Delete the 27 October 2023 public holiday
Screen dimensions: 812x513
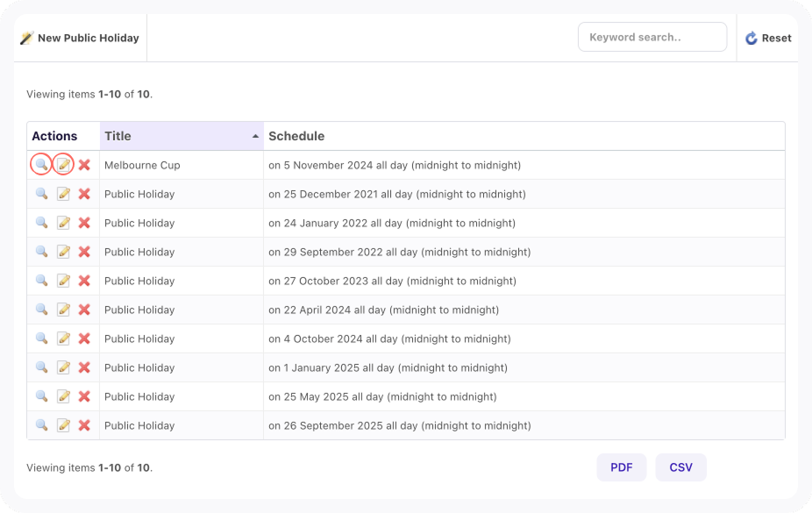(84, 281)
